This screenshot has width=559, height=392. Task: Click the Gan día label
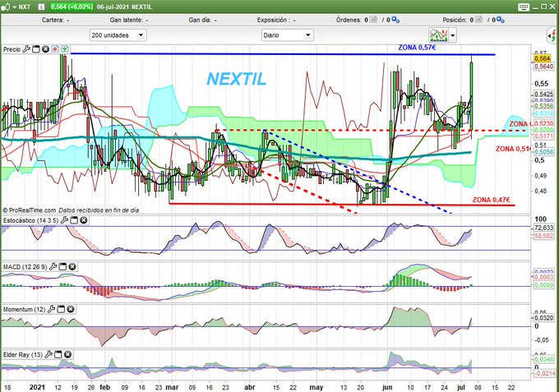200,20
